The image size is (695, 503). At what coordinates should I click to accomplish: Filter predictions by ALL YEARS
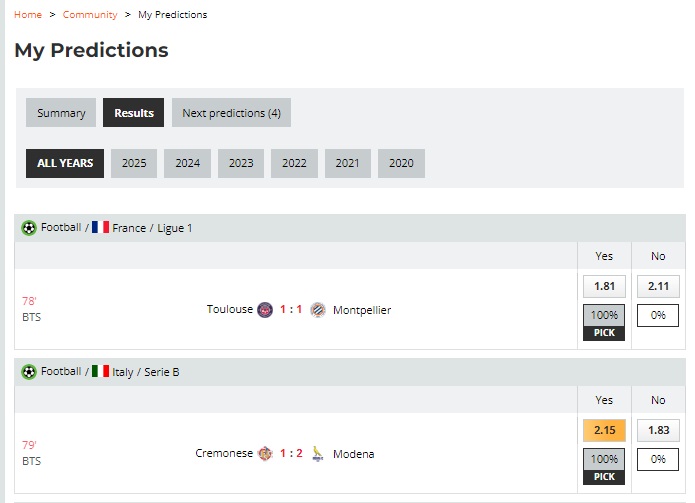[65, 163]
